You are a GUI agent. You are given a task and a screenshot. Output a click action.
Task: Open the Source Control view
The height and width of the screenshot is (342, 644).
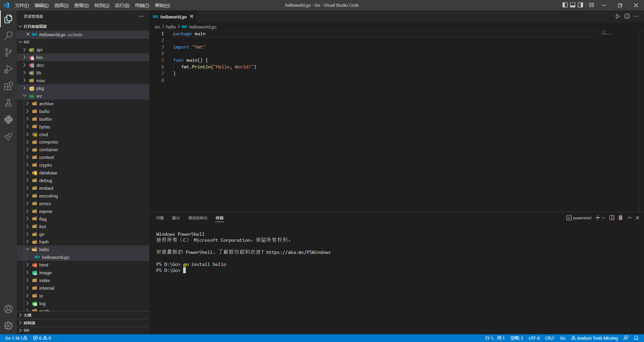[8, 52]
